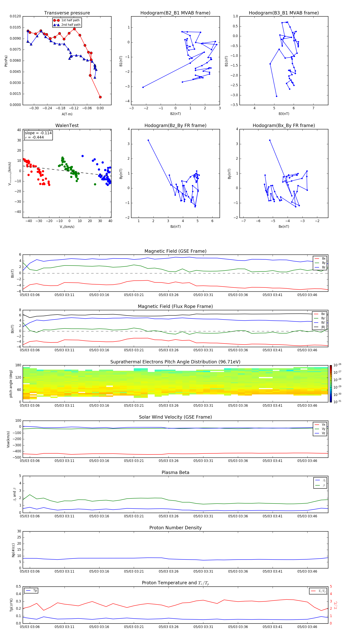Click the "Plasma Beta" plot title
Screen dimensions: 351x644
(175, 472)
